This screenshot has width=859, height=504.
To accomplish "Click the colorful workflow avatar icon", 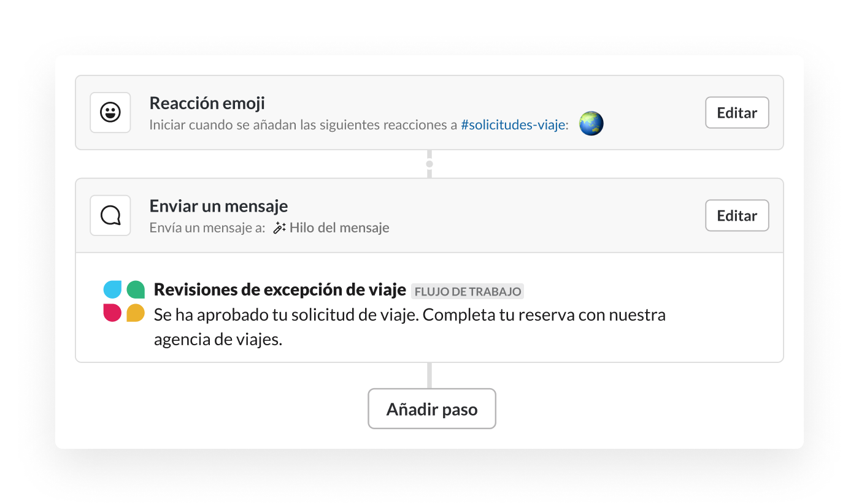I will (x=124, y=301).
